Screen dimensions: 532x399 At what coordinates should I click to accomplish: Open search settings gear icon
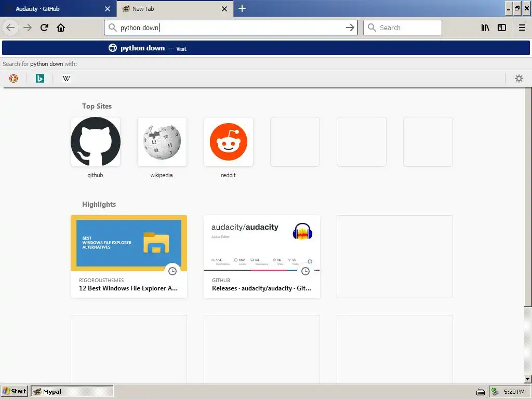point(519,78)
